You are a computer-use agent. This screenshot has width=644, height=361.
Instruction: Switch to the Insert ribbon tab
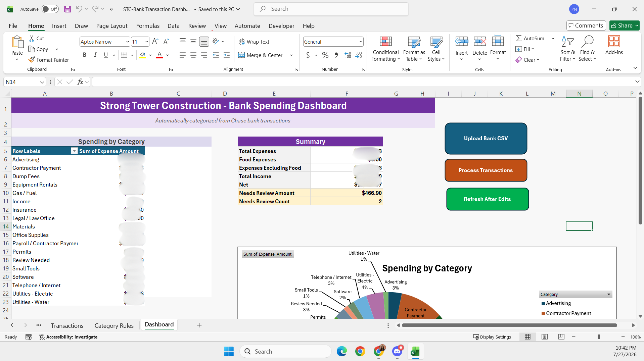tap(59, 26)
